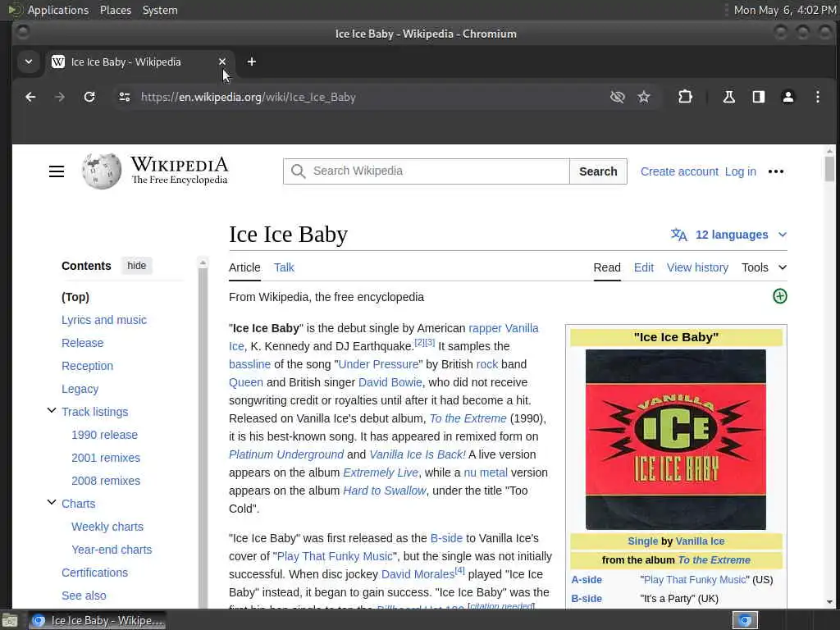Click the green protected-page plus icon
The height and width of the screenshot is (630, 840).
point(780,296)
